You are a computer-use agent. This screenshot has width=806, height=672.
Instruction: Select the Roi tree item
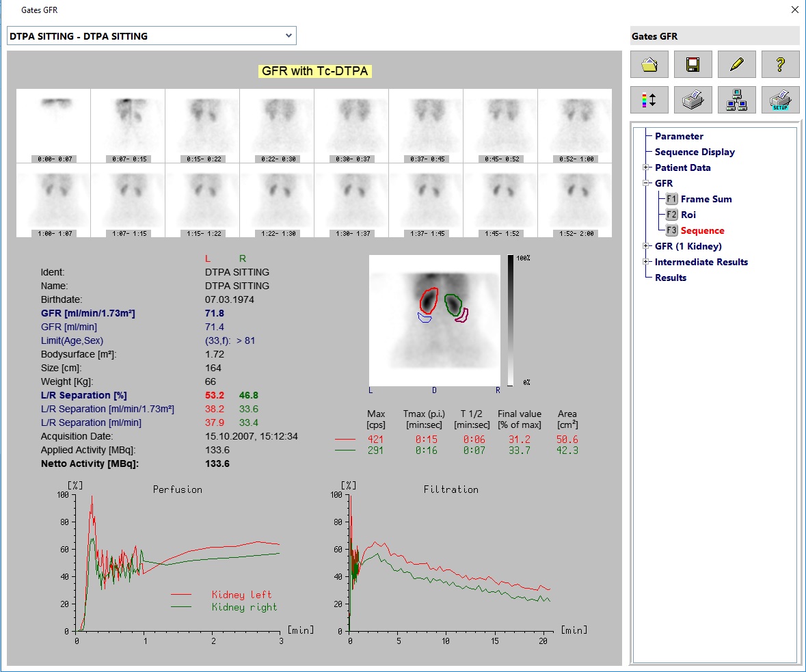(x=688, y=215)
